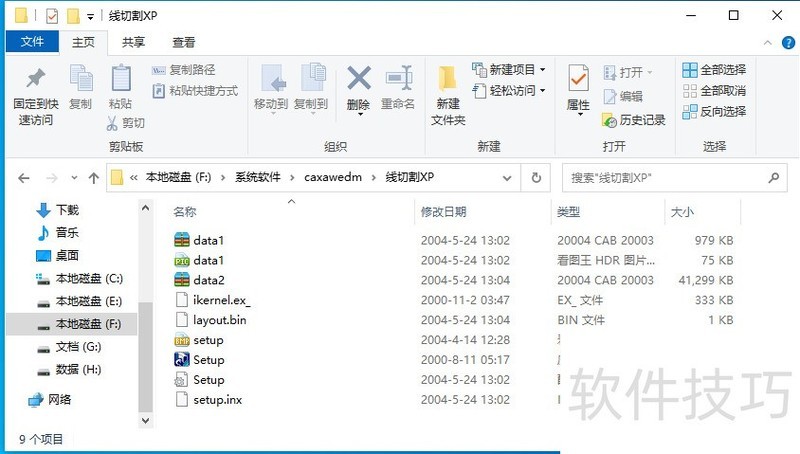Open the Quick Access Toolbar customize dropdown

point(90,17)
